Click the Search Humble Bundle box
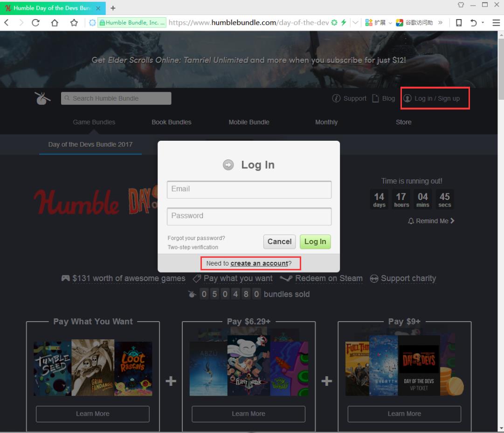The image size is (504, 433). pyautogui.click(x=116, y=98)
